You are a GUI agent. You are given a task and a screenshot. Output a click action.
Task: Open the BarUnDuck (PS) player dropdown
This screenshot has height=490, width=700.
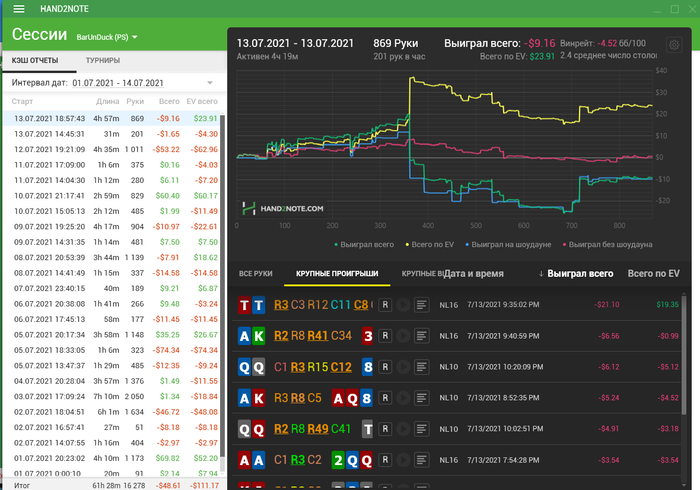click(107, 37)
